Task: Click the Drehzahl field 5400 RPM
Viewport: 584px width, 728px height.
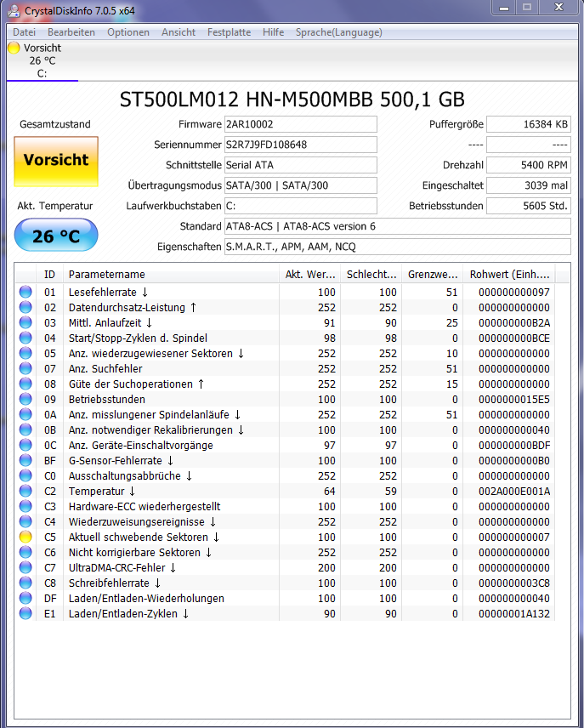Action: click(x=529, y=165)
